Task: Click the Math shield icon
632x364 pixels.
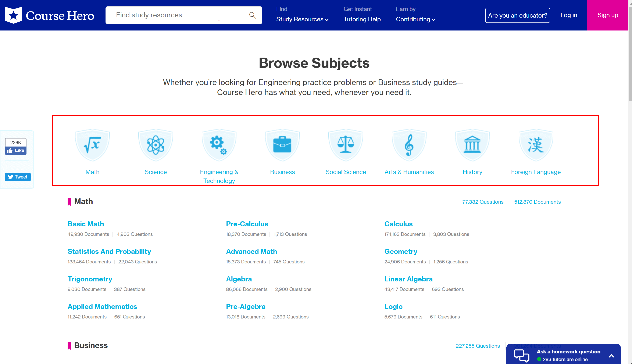Action: (92, 145)
